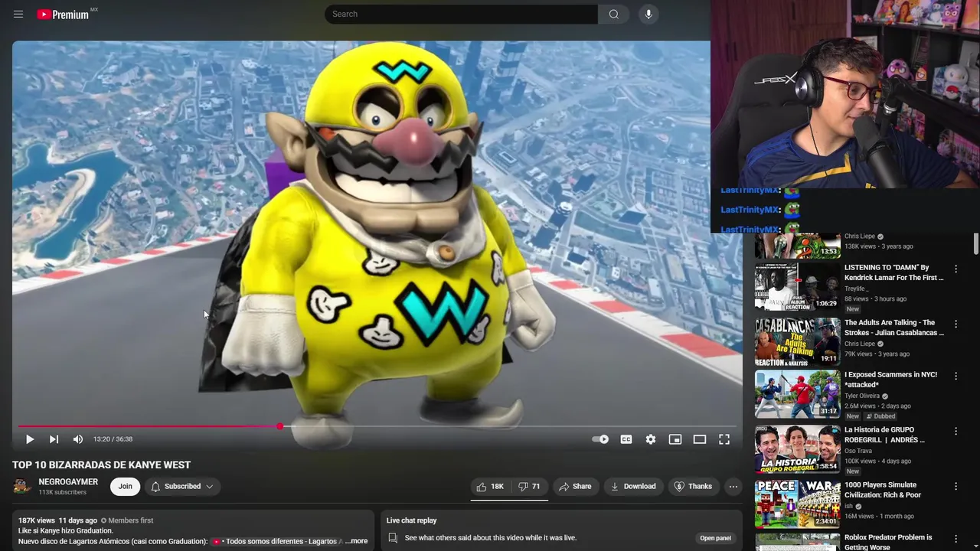Open the Chris Liepe 13:53 video thumbnail
The image size is (980, 551).
coord(797,246)
